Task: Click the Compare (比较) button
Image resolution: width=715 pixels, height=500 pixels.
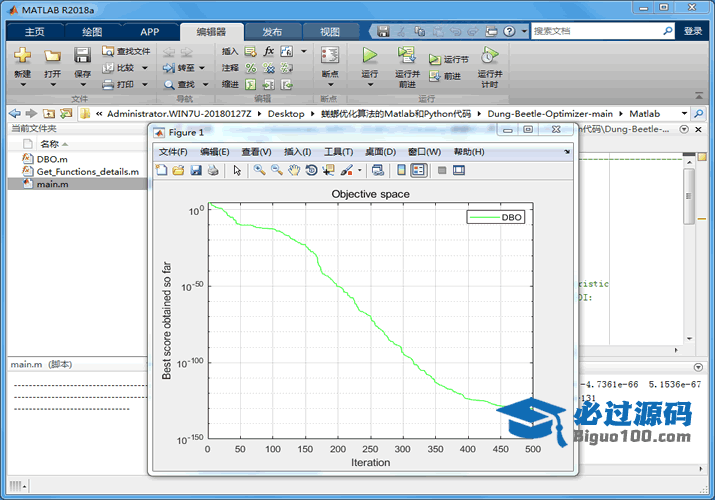Action: coord(119,68)
